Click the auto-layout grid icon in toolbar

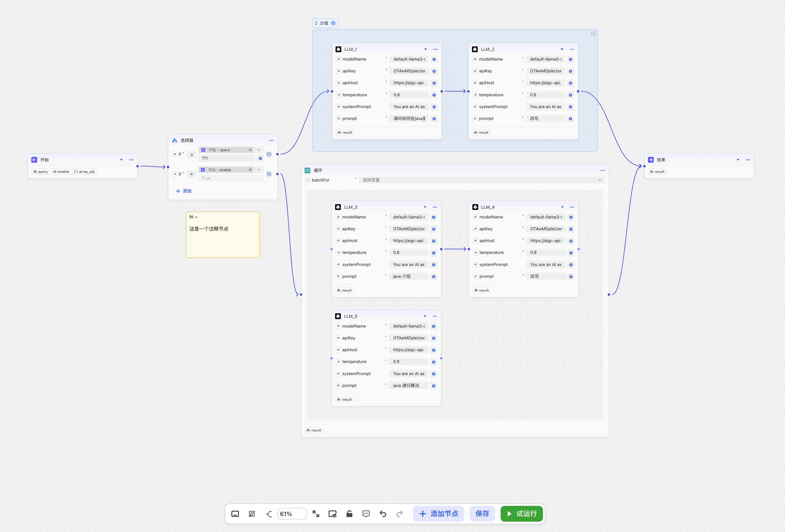[x=252, y=514]
